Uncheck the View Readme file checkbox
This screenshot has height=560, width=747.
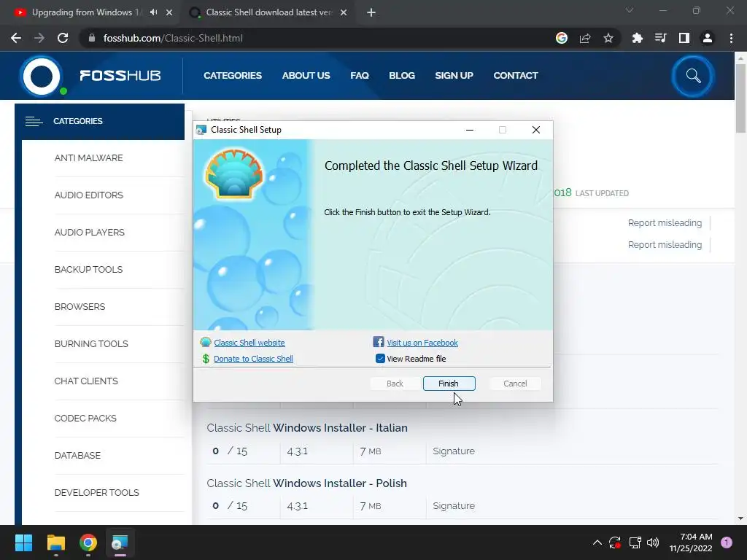coord(379,359)
